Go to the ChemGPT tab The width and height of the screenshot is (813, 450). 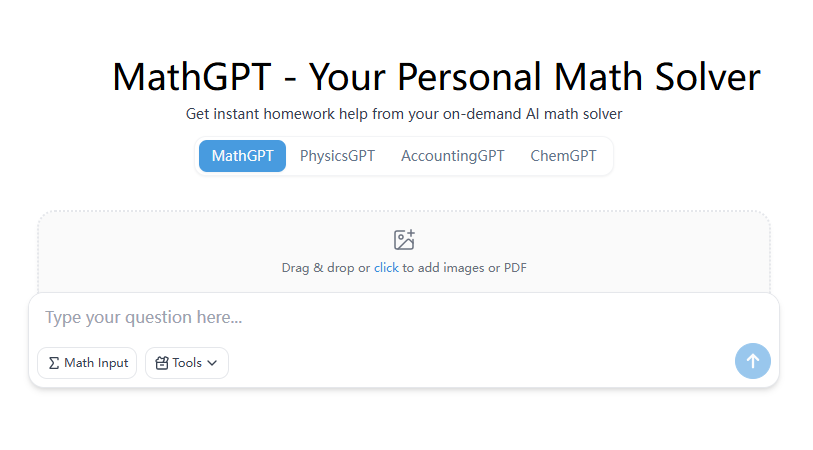563,156
